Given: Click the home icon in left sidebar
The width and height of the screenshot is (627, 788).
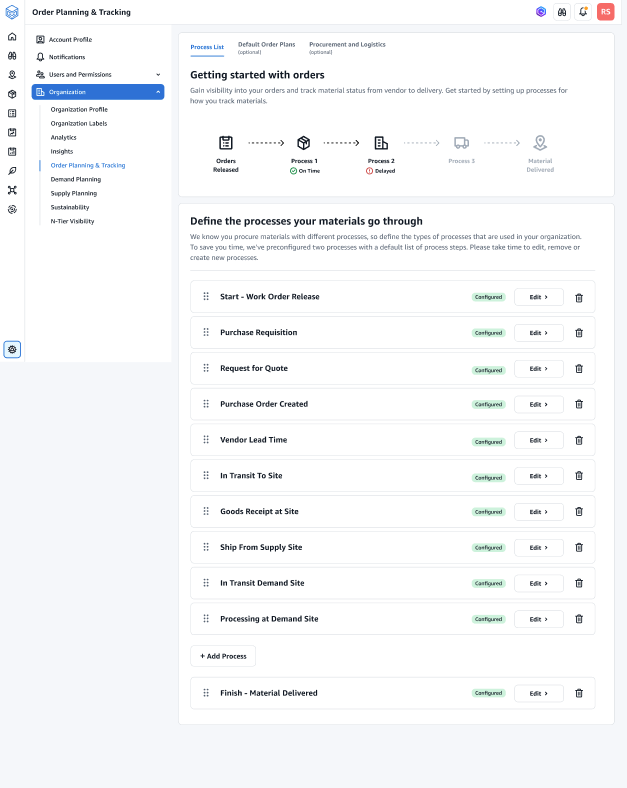Looking at the screenshot, I should pyautogui.click(x=12, y=37).
